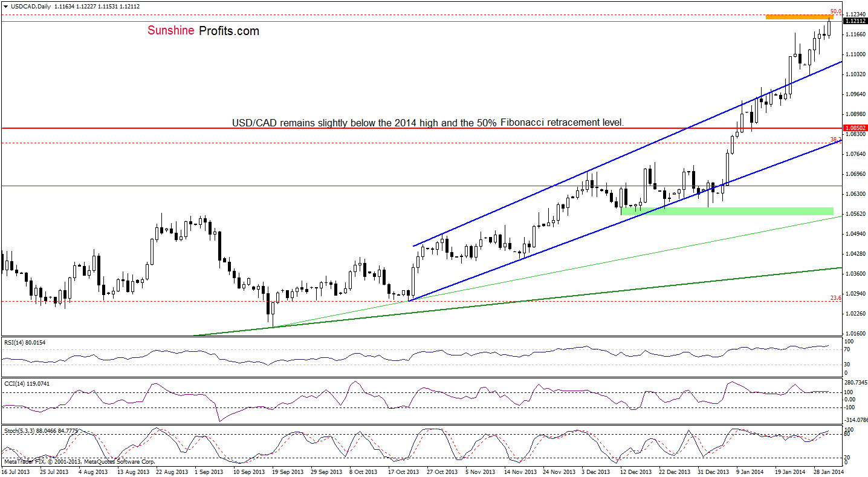Click the 16 Jul 2013 date label

[15, 472]
